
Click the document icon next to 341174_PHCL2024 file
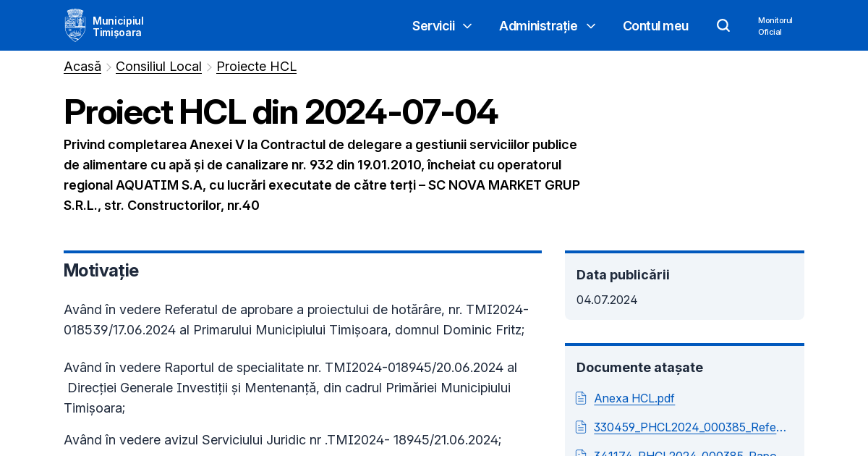[x=580, y=453]
